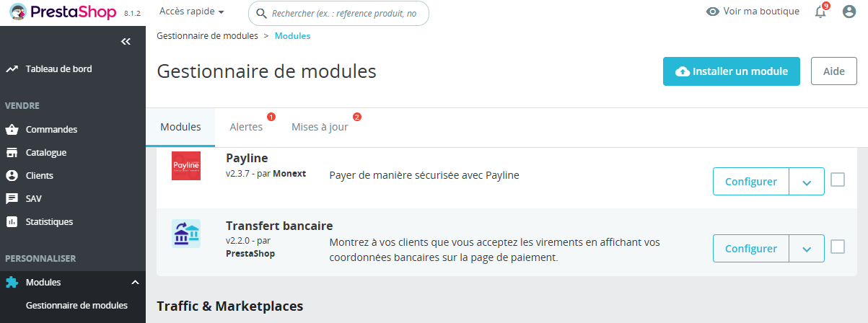Open Commandes basket icon in sidebar
This screenshot has height=323, width=868.
(12, 130)
